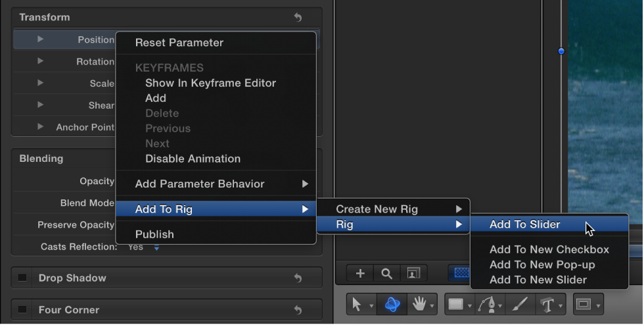Open the arrow tool options dropdown
644x325 pixels.
point(371,306)
